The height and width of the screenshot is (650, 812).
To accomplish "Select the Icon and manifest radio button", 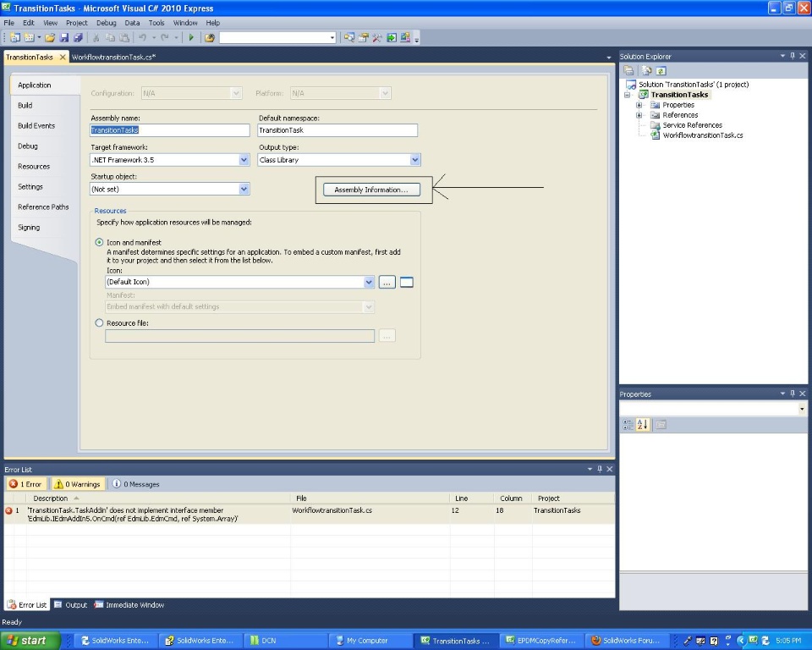I will point(99,242).
